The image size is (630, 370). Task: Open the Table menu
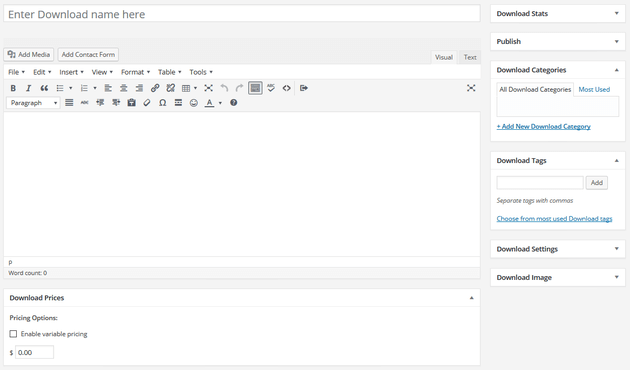point(170,72)
